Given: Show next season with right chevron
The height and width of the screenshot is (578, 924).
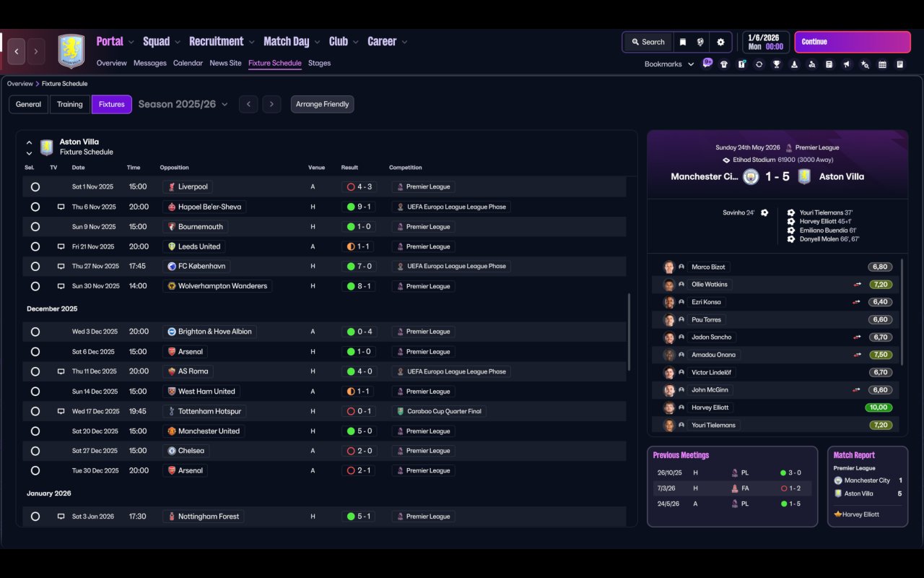Looking at the screenshot, I should 271,104.
